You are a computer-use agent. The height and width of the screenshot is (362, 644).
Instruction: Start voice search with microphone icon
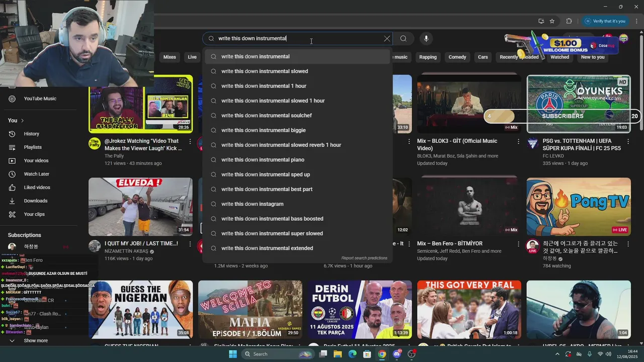(426, 39)
